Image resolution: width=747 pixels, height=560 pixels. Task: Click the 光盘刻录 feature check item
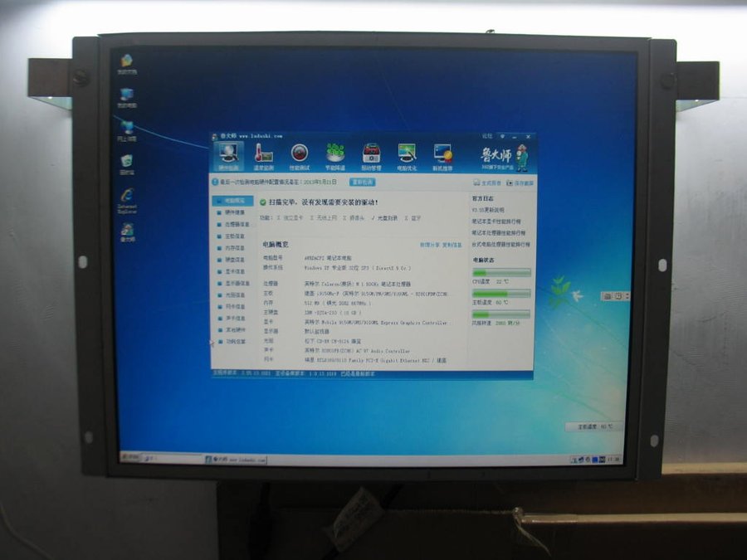tap(384, 218)
